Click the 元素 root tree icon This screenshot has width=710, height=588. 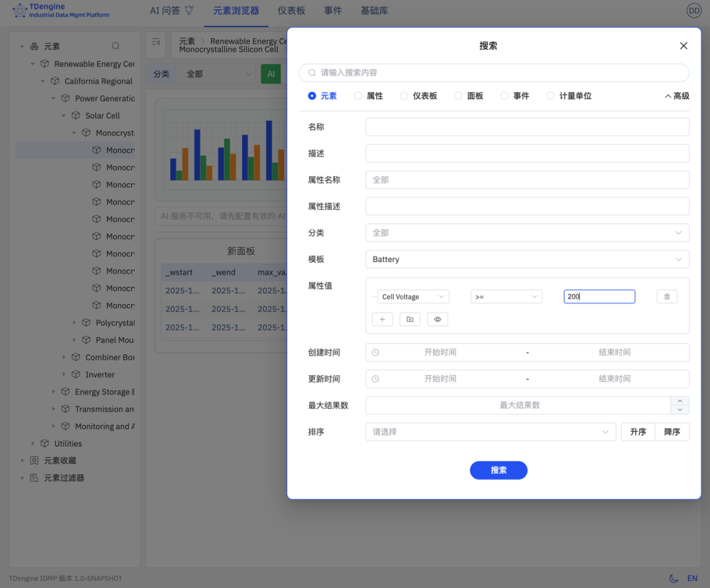tap(34, 46)
